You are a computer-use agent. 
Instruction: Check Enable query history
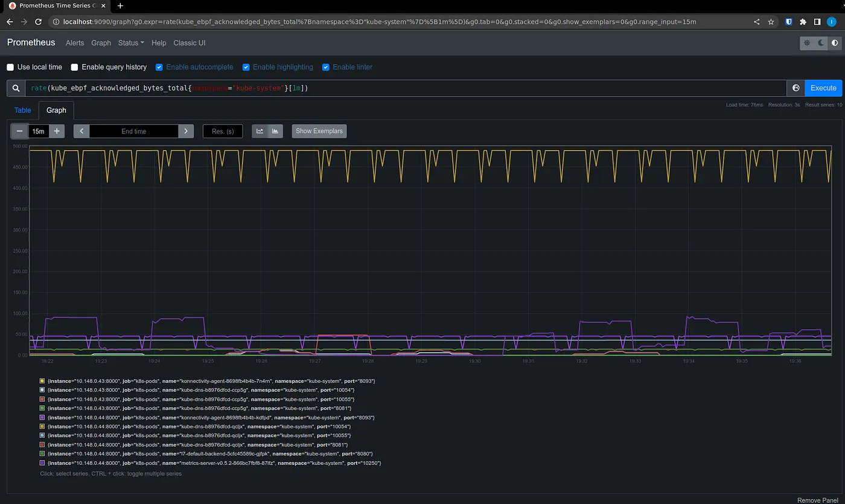74,67
